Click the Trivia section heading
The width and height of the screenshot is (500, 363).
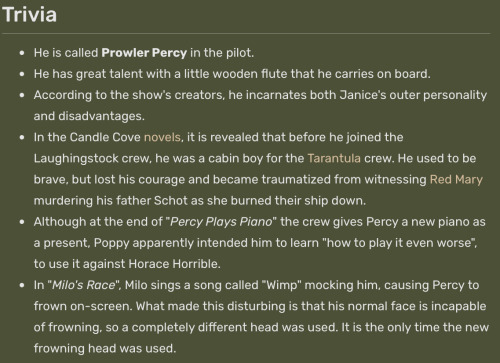tap(29, 15)
